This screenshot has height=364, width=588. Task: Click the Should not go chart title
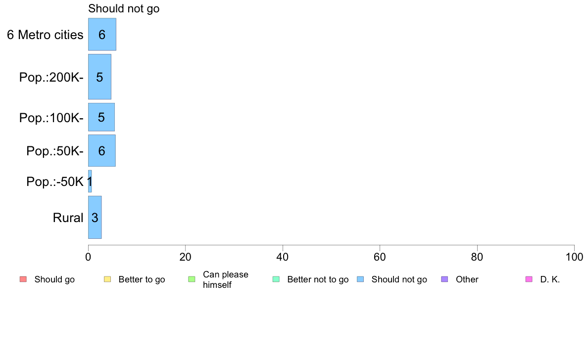pyautogui.click(x=124, y=8)
